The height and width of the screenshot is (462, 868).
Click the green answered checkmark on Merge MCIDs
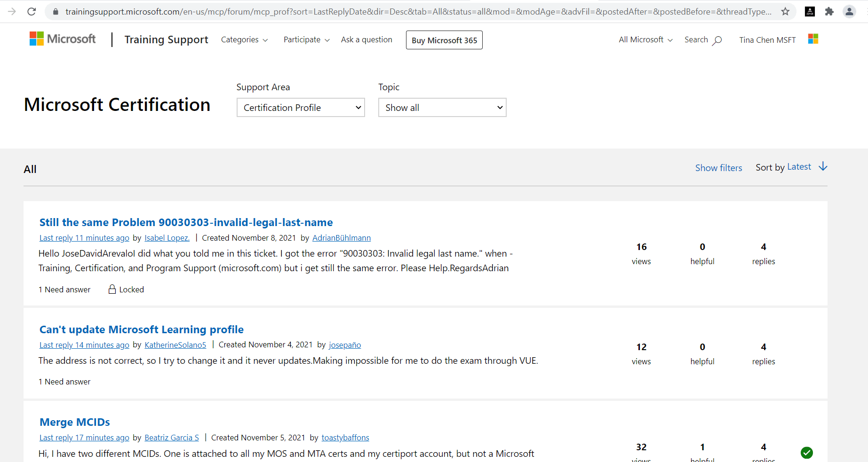[806, 453]
